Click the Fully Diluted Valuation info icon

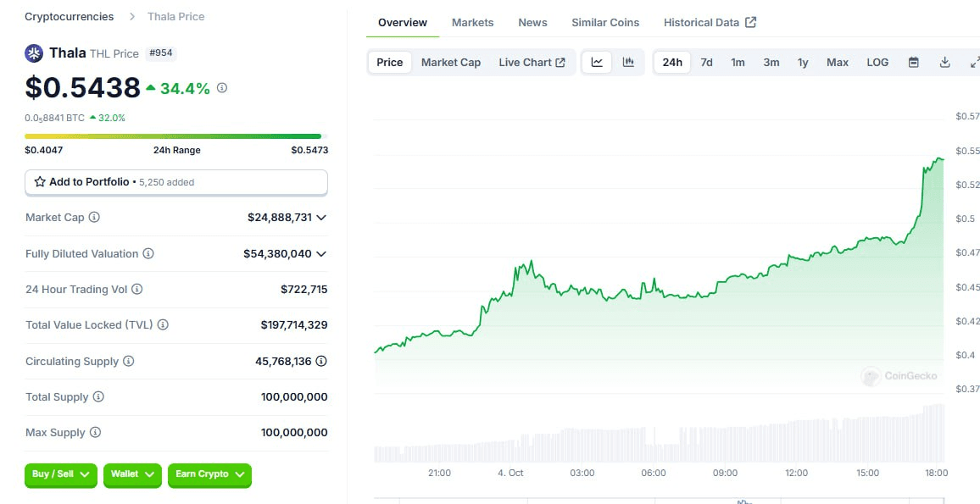tap(148, 253)
